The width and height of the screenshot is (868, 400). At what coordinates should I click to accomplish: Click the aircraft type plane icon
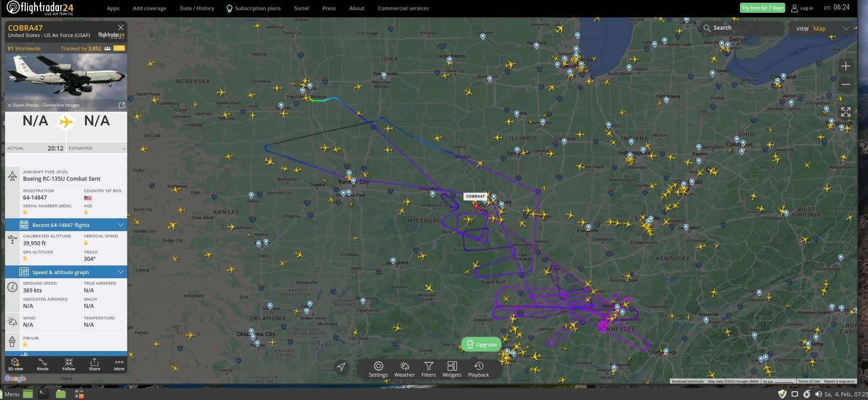click(12, 176)
